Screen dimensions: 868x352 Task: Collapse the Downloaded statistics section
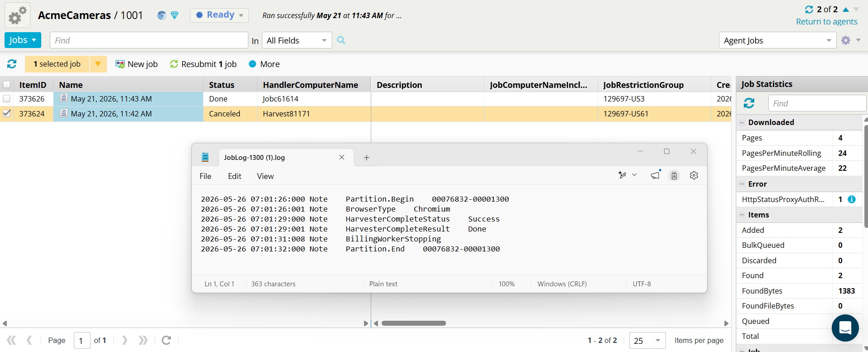742,122
